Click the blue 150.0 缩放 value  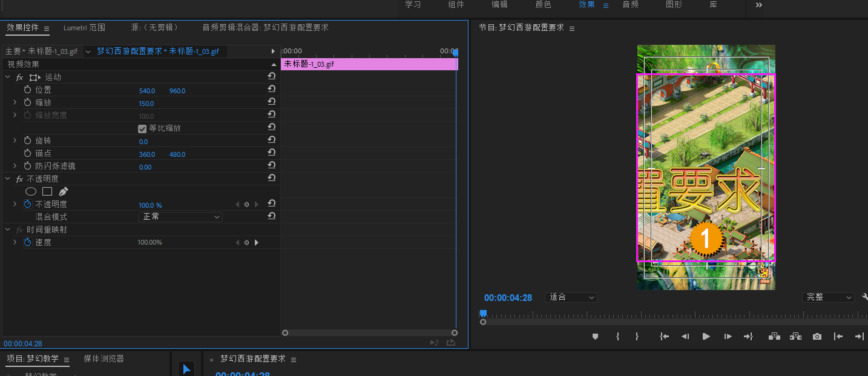(x=146, y=103)
